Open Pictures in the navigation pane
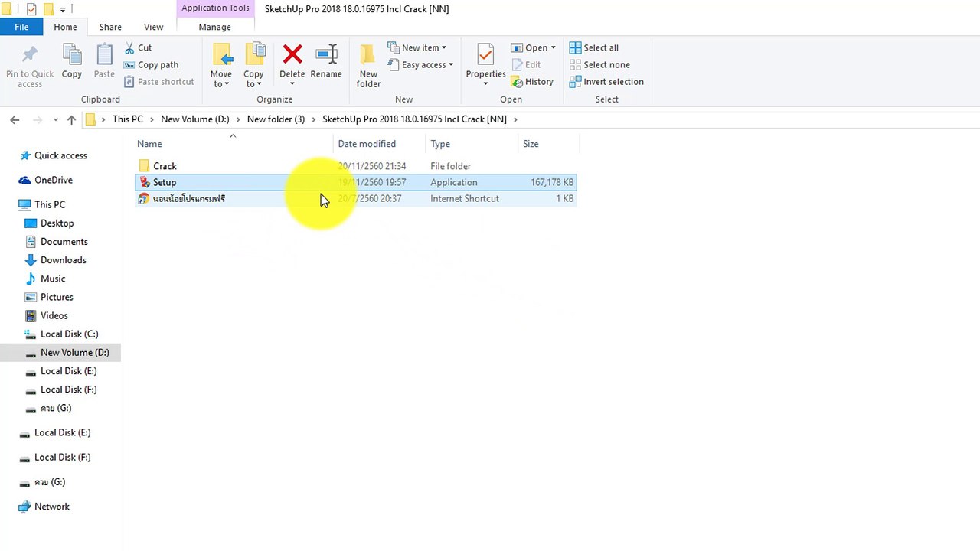980x551 pixels. [57, 297]
